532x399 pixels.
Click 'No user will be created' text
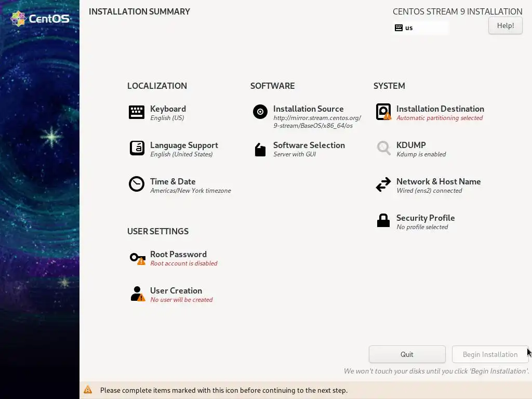click(x=181, y=300)
